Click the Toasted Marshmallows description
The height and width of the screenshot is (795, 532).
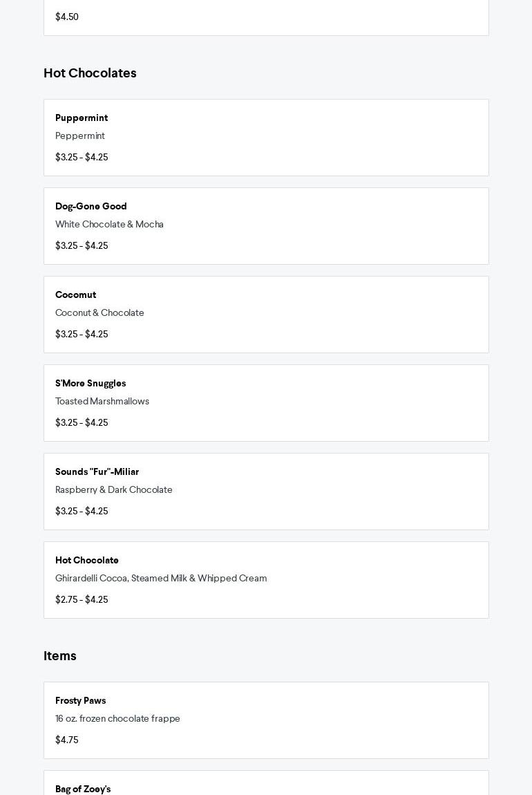click(x=102, y=401)
